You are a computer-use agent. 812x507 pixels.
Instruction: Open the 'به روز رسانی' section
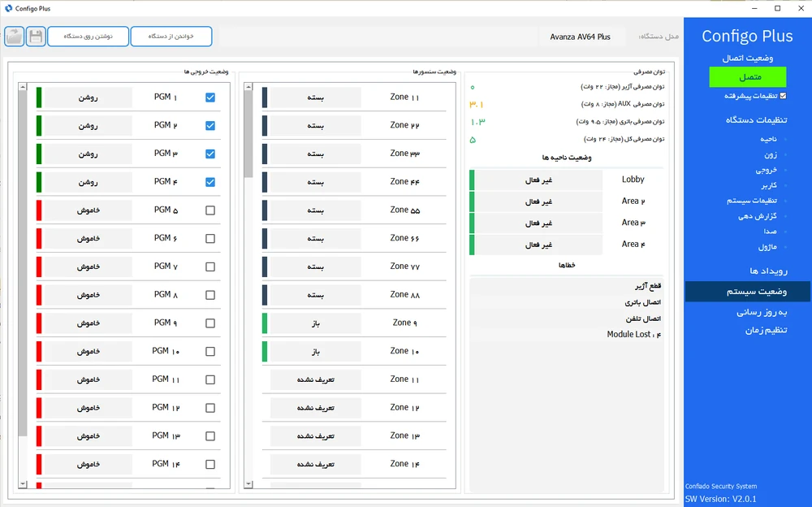pos(762,312)
